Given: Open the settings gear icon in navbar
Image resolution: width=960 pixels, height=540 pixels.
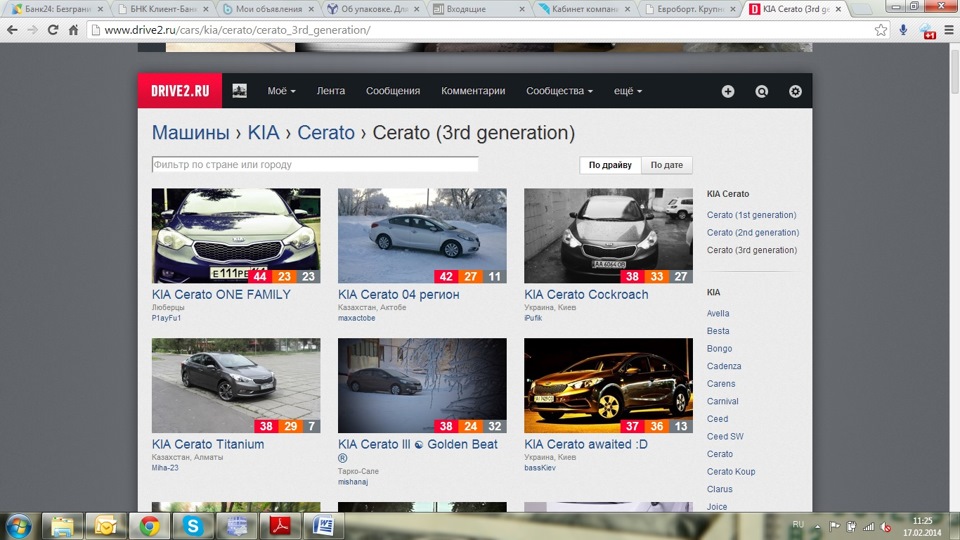Looking at the screenshot, I should click(795, 91).
